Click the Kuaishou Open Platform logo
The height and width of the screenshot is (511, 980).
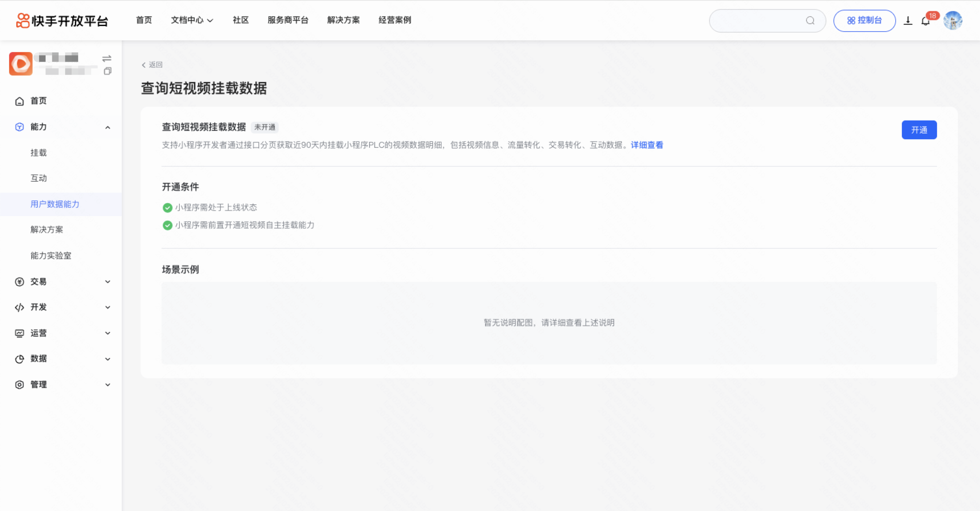(x=63, y=21)
